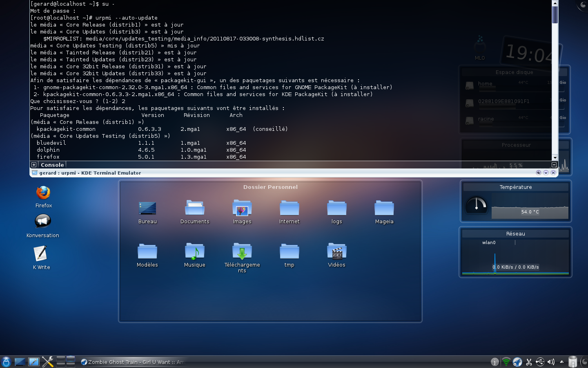Click the blue desktop icon in the taskbar

(x=20, y=362)
